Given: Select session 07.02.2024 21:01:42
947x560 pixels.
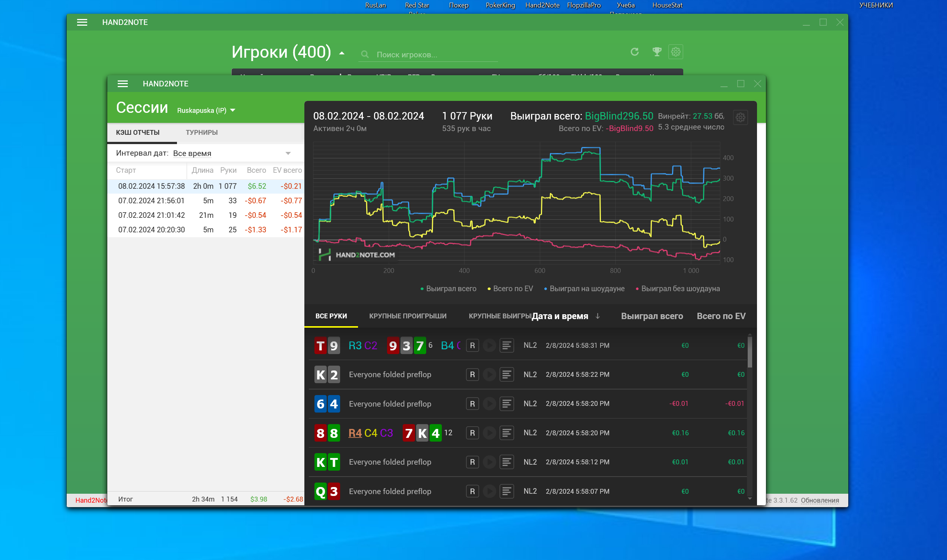Looking at the screenshot, I should coord(206,215).
